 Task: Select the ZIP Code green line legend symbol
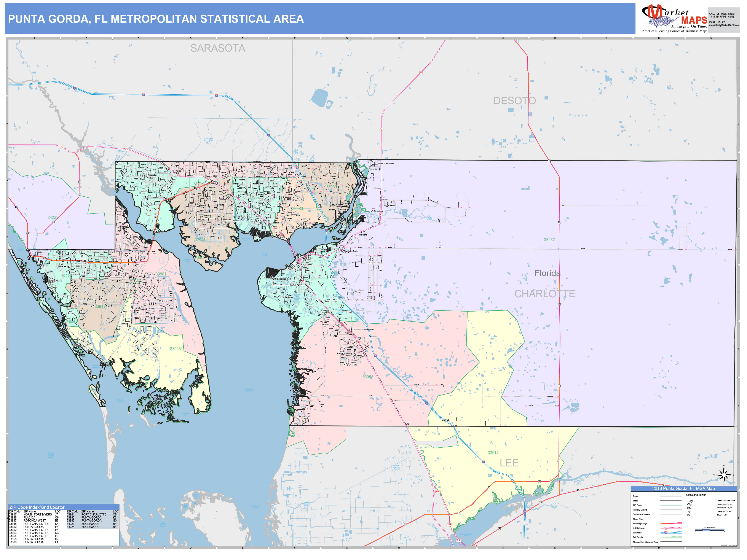671,505
